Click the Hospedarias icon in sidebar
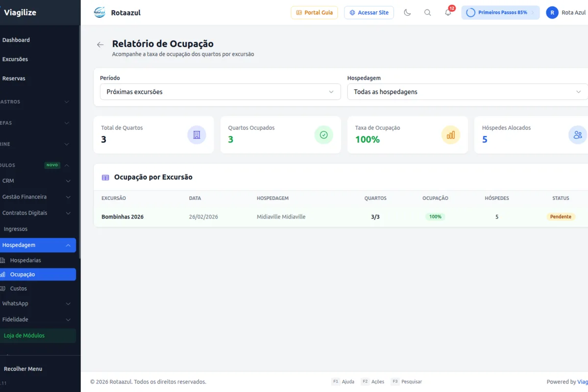This screenshot has height=392, width=588. pos(2,260)
